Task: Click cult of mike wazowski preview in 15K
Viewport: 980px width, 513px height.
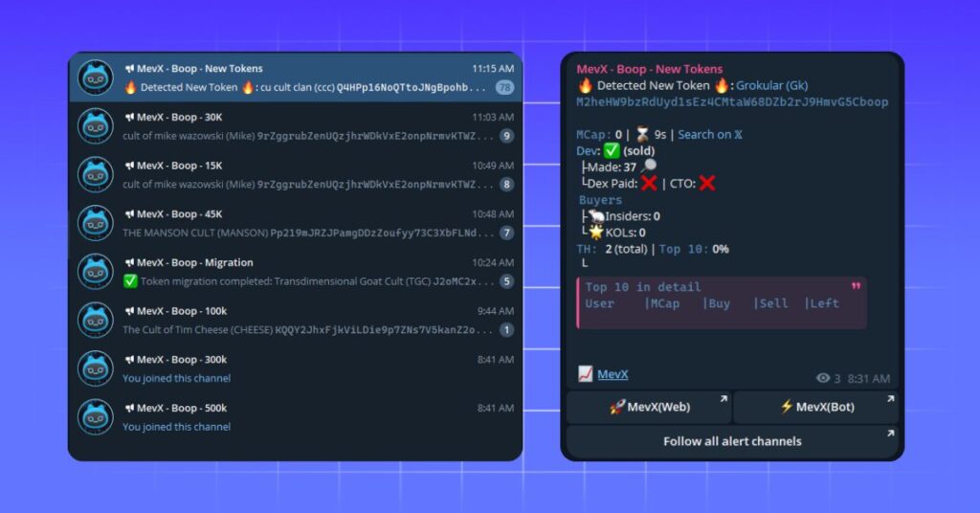Action: [308, 185]
